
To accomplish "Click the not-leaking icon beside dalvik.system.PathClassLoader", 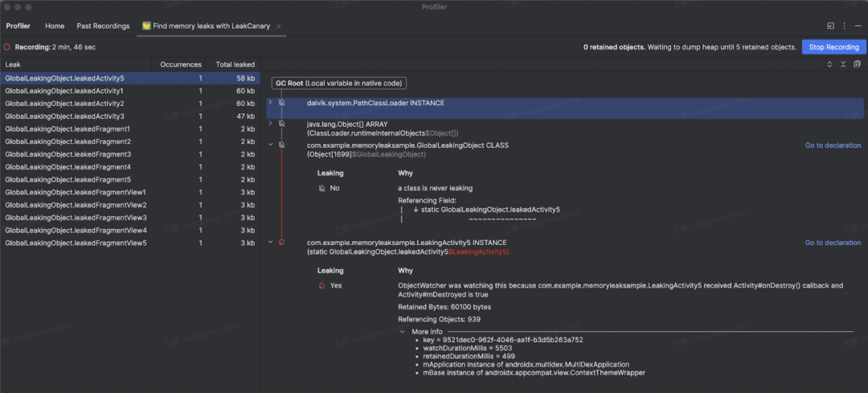I will 281,103.
